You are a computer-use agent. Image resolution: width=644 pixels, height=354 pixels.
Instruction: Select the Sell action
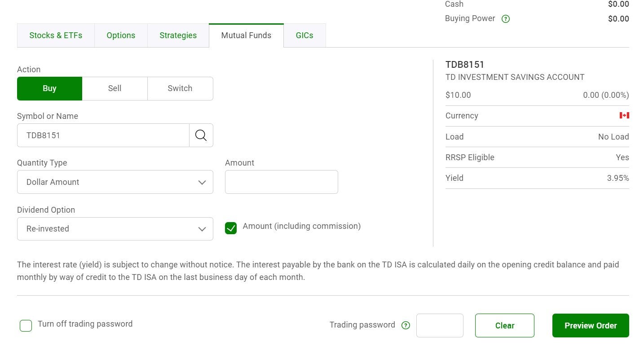point(115,88)
